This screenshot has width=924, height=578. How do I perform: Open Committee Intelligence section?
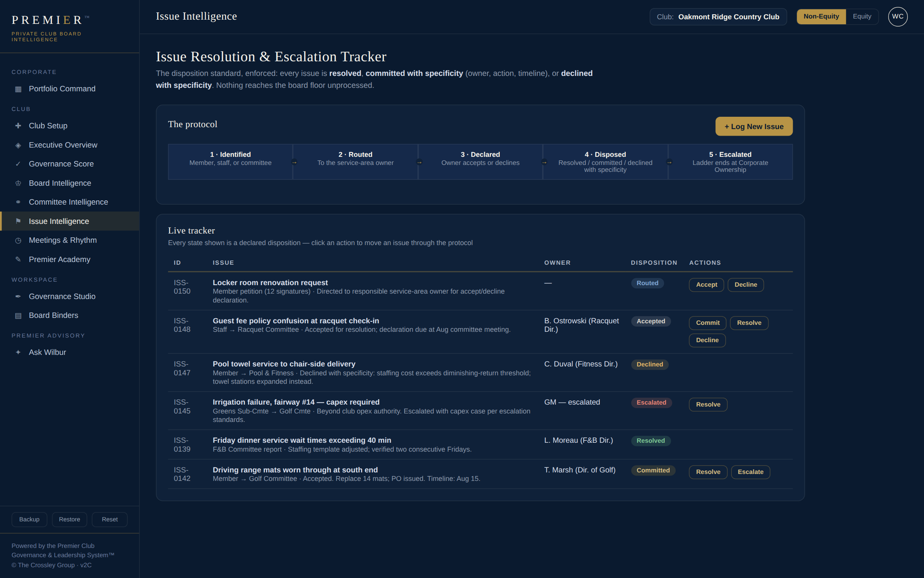70,202
